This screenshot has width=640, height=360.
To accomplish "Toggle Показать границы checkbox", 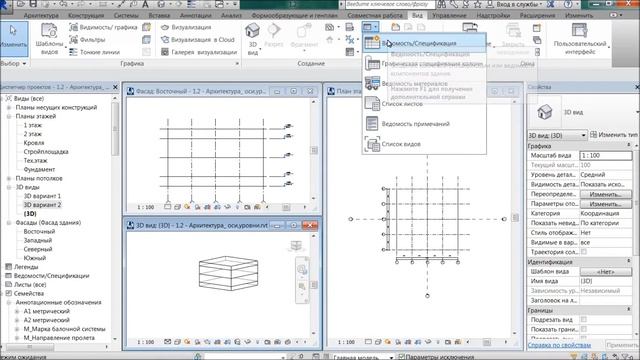I will [584, 329].
